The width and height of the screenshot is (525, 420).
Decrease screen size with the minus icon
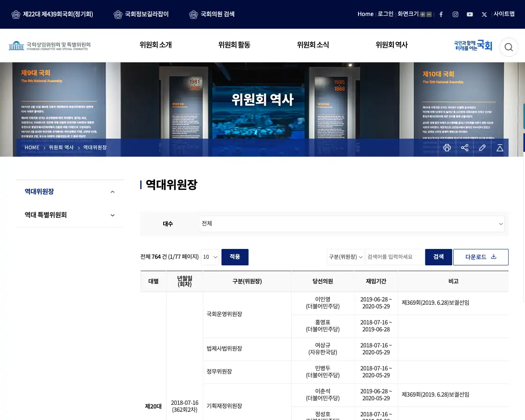[429, 14]
